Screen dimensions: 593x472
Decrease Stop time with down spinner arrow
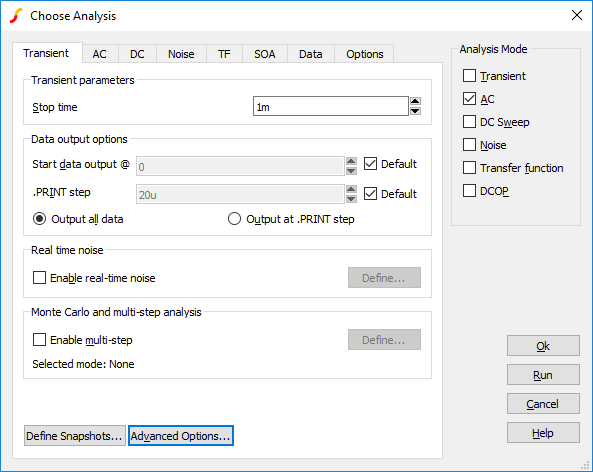tap(415, 110)
